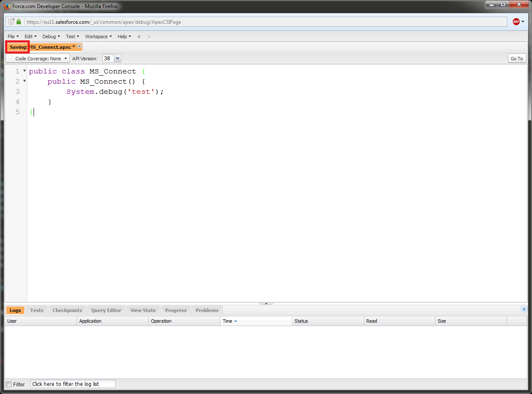Open the Code Coverage dropdown

tap(38, 59)
